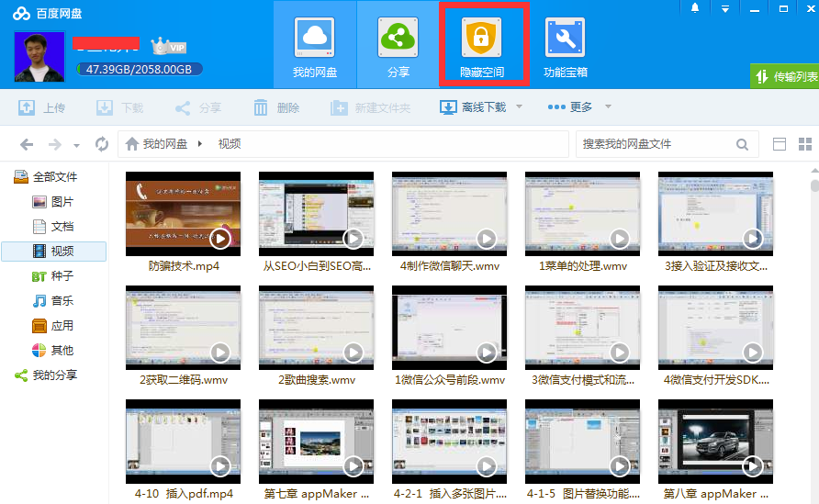The width and height of the screenshot is (819, 504).
Task: Select 视频 category in the sidebar
Action: click(54, 252)
